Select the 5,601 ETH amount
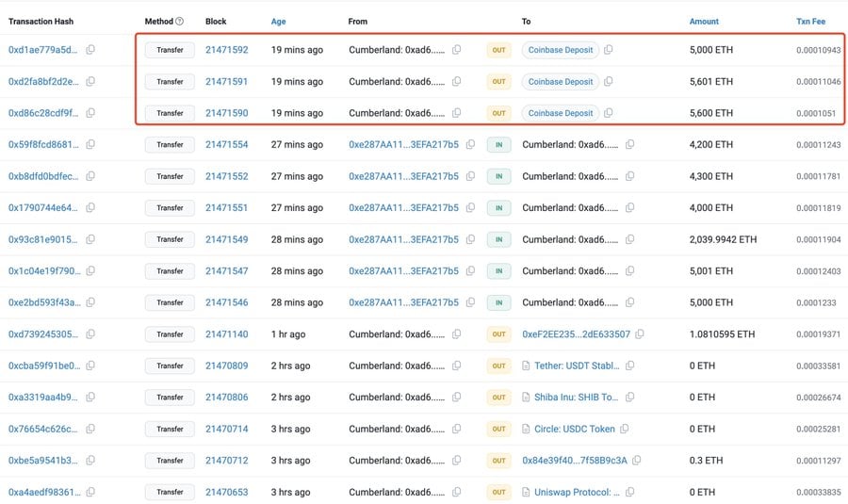The height and width of the screenshot is (504, 848). [711, 81]
